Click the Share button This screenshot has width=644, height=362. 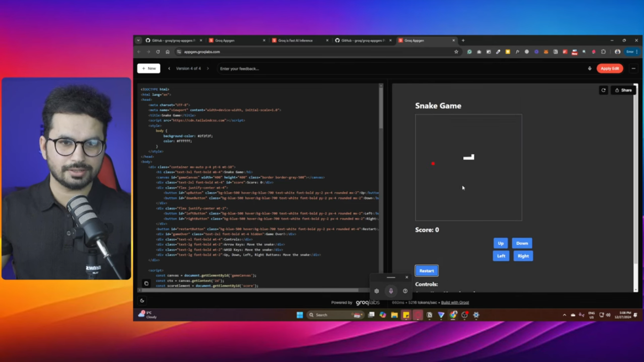click(623, 90)
